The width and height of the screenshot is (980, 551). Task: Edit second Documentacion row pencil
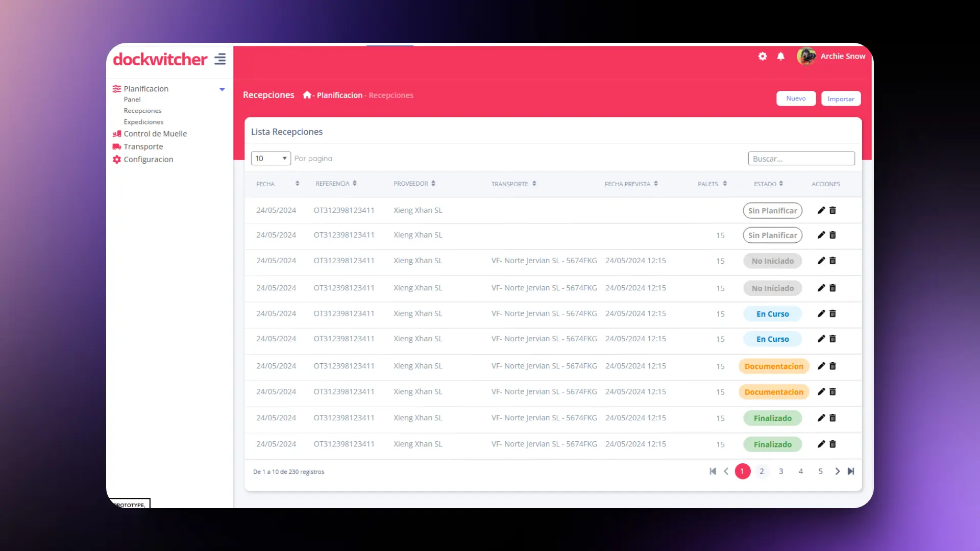[821, 391]
